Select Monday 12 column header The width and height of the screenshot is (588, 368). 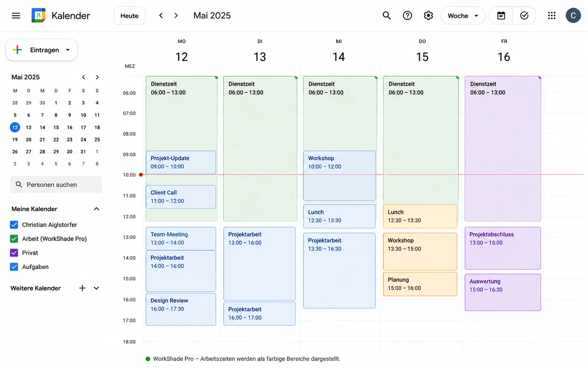point(181,51)
